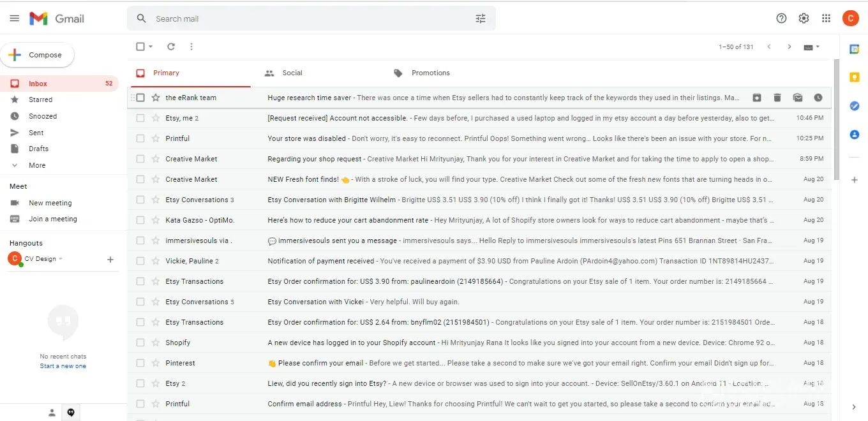Switch to the Social tab

click(292, 73)
